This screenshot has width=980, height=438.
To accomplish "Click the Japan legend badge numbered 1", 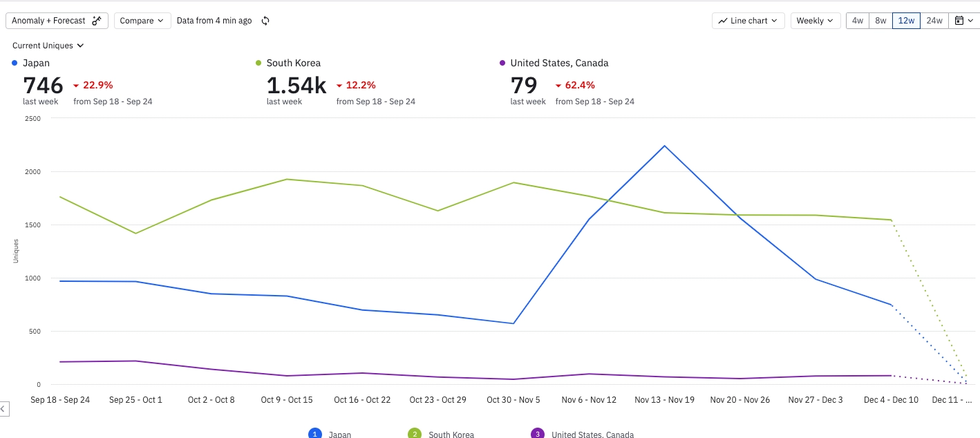I will [x=315, y=433].
